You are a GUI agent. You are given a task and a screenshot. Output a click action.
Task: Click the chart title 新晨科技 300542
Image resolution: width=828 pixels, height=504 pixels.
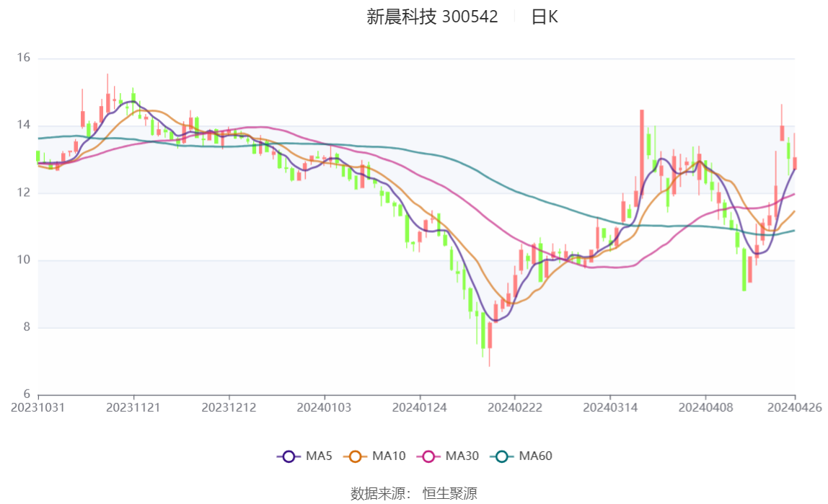[432, 17]
